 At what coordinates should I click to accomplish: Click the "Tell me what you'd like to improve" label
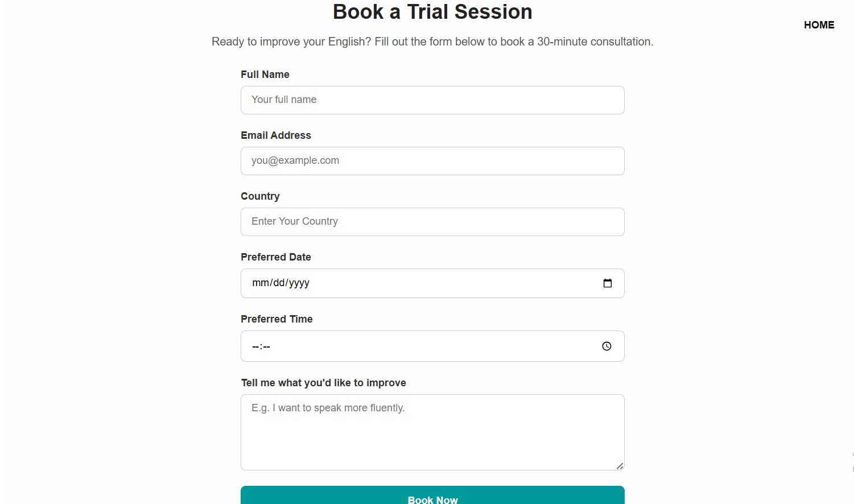click(323, 383)
